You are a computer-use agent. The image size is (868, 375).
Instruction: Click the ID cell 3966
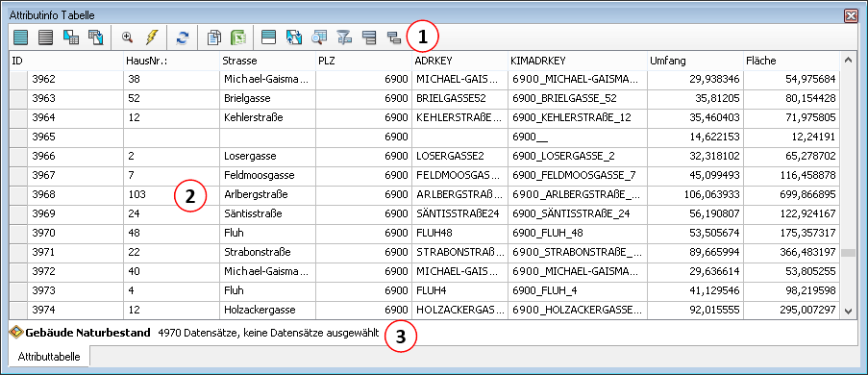point(75,156)
